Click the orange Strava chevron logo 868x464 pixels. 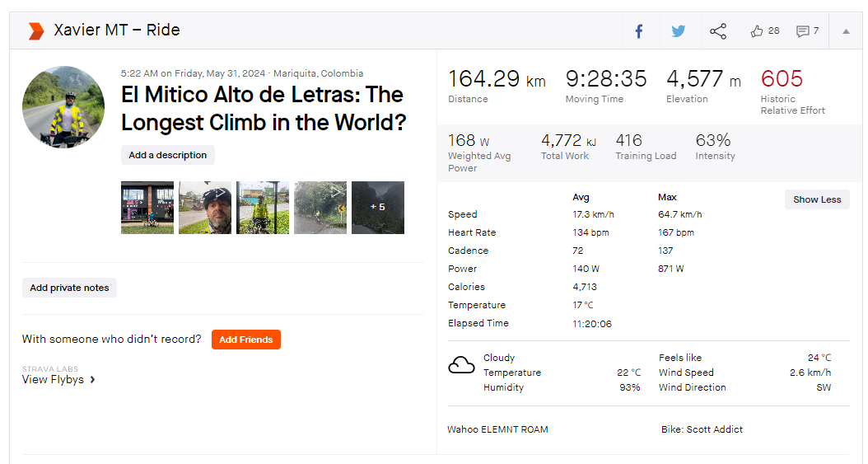pos(36,31)
